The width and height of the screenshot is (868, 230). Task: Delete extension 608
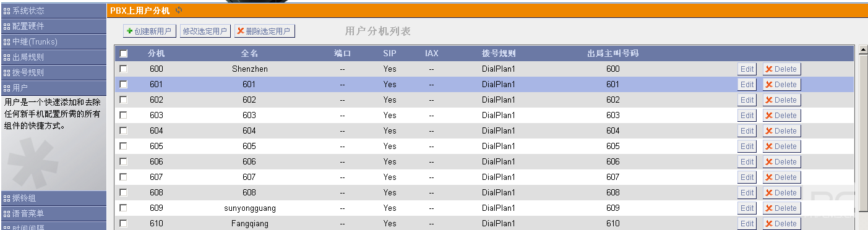(x=781, y=192)
